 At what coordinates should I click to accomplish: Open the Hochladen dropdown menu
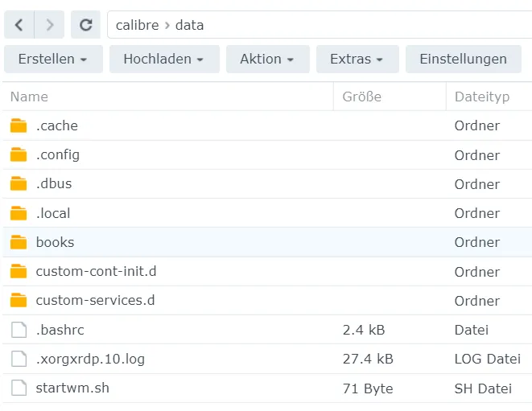pyautogui.click(x=164, y=59)
